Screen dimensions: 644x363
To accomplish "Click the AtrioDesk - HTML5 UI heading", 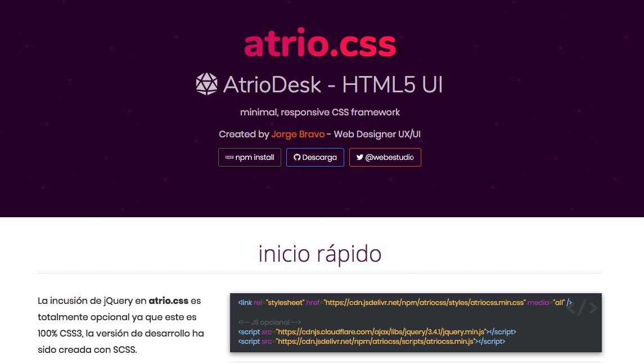I will 332,84.
